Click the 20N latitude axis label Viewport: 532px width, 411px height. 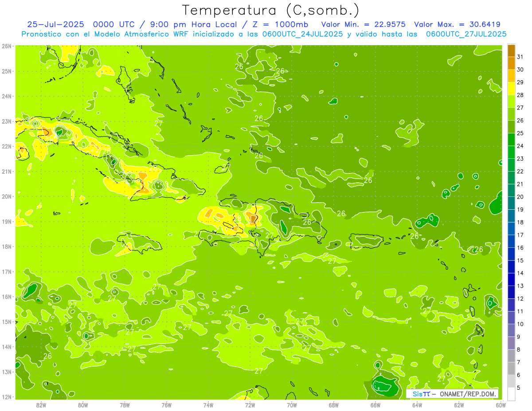coord(7,196)
